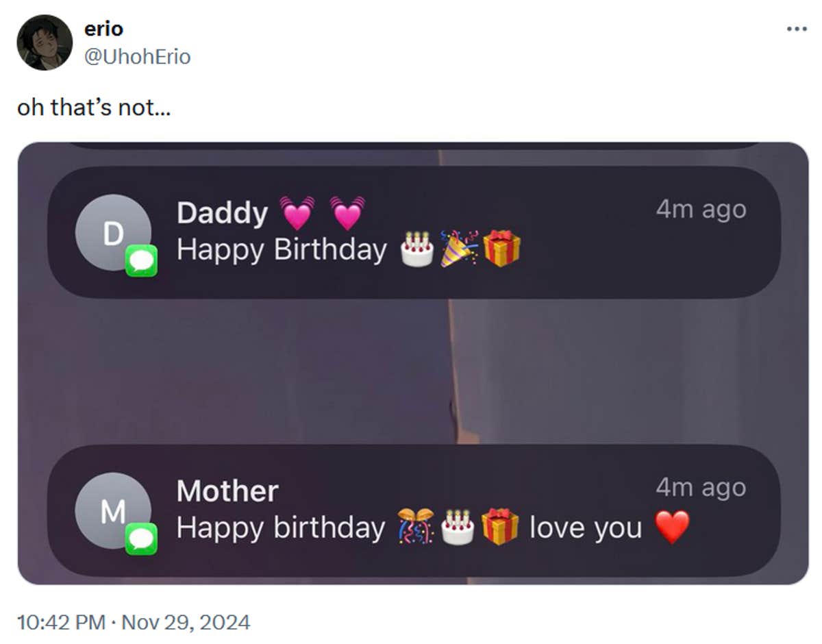The image size is (822, 644).
Task: Open the Daddy Happy Birthday notification text
Action: [282, 249]
